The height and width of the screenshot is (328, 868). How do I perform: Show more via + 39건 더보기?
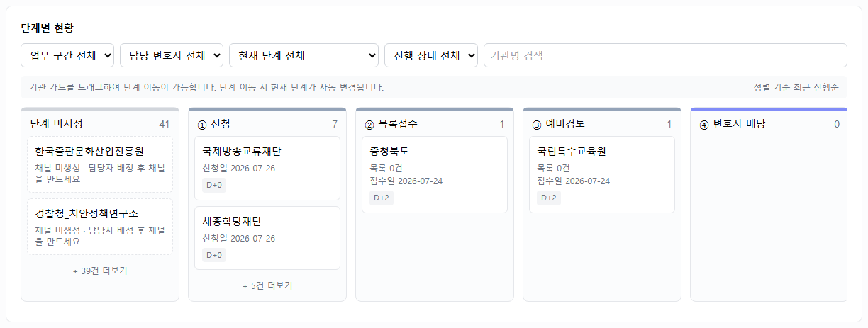[x=100, y=271]
